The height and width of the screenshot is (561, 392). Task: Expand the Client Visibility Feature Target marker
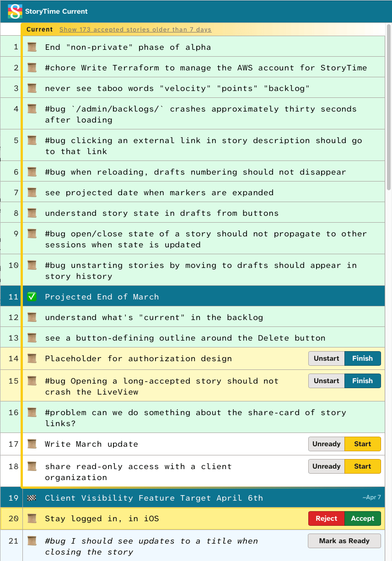(x=154, y=498)
